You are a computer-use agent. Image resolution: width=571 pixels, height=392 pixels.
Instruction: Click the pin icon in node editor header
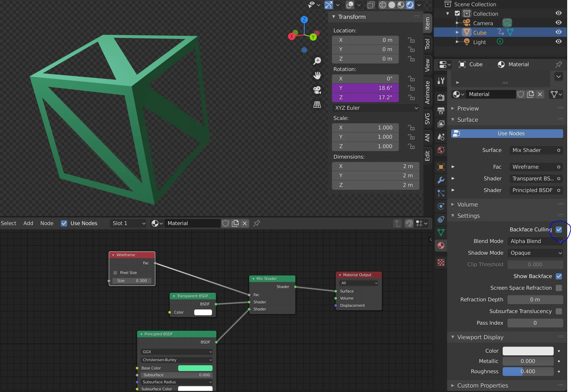point(257,223)
